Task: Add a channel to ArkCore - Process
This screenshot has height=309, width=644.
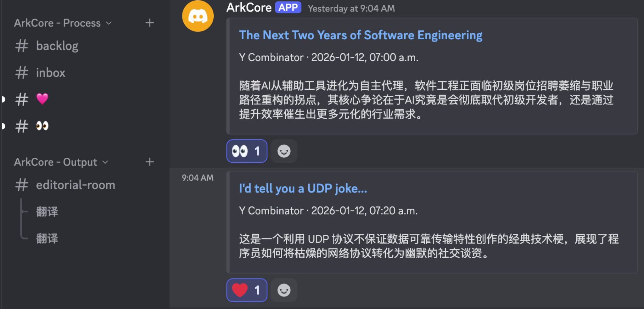Action: 149,23
